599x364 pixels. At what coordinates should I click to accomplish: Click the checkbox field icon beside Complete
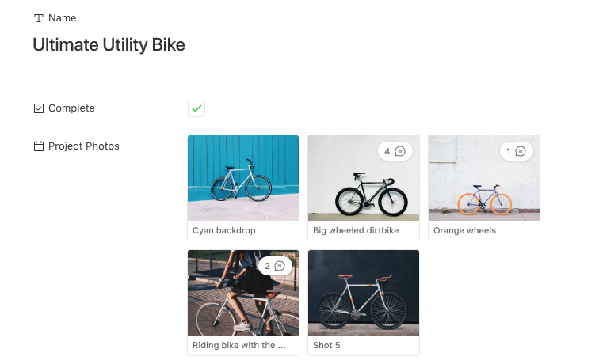(39, 108)
